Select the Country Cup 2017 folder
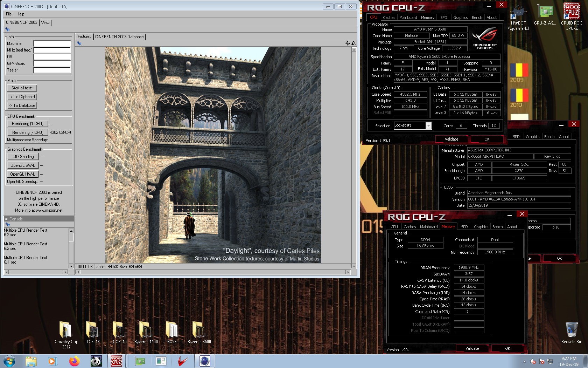 click(66, 335)
